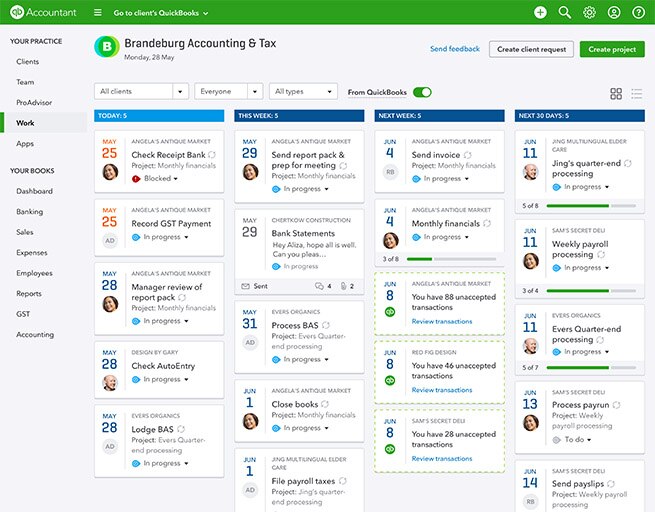Screen dimensions: 655x512
Task: Open settings gear icon
Action: coord(589,13)
